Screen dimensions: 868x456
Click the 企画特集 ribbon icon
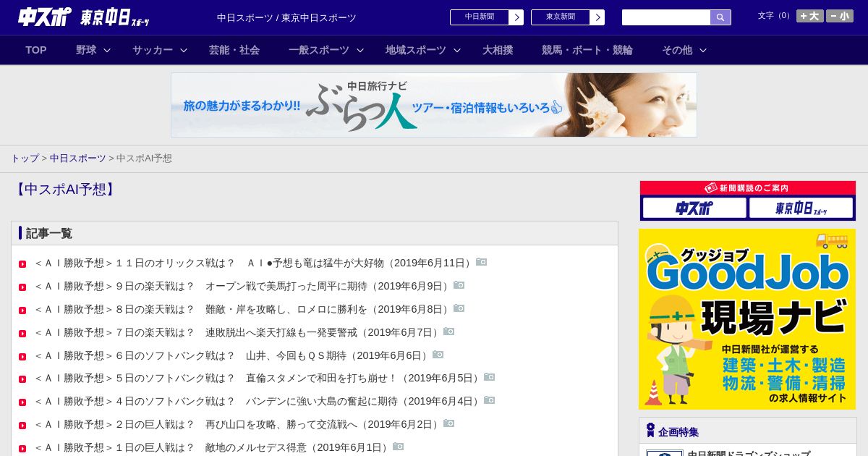(x=650, y=430)
